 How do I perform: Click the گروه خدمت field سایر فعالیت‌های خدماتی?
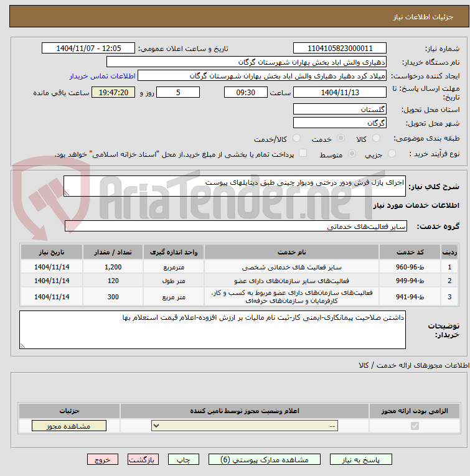coord(235,226)
